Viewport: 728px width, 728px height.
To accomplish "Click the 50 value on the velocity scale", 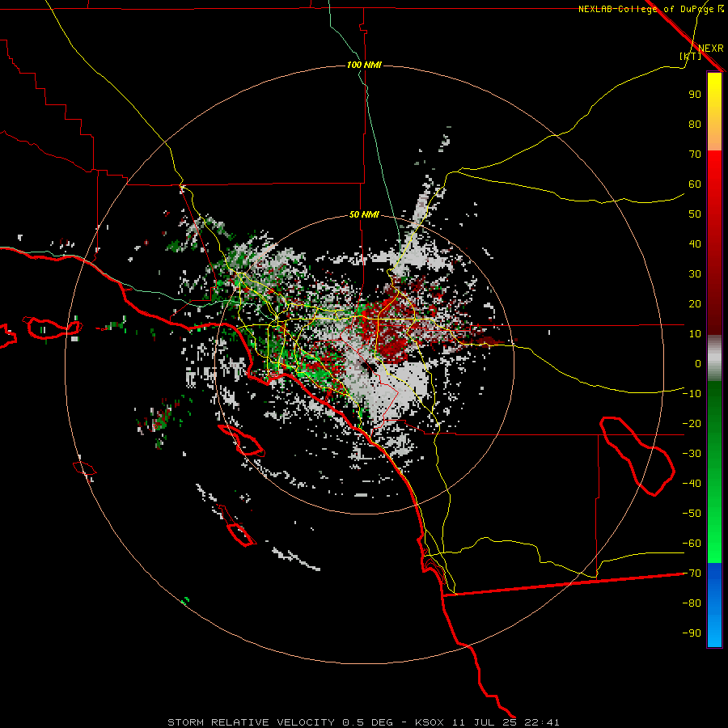I will (695, 214).
